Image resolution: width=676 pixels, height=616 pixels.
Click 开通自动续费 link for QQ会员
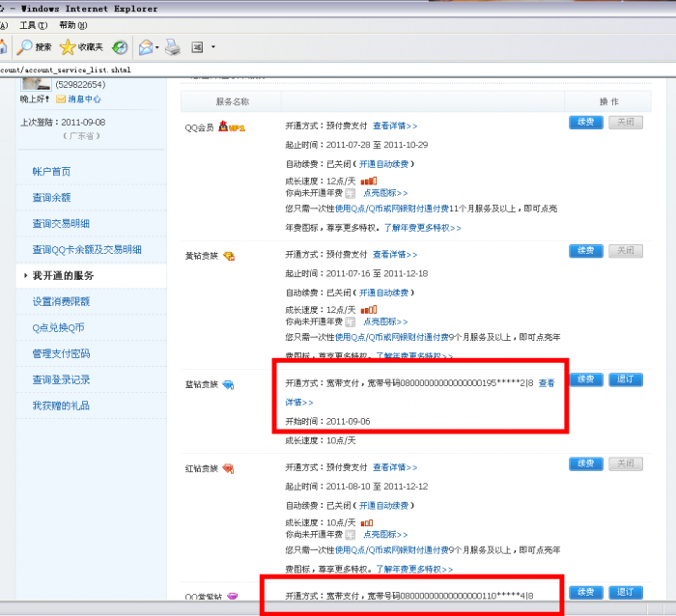(383, 164)
